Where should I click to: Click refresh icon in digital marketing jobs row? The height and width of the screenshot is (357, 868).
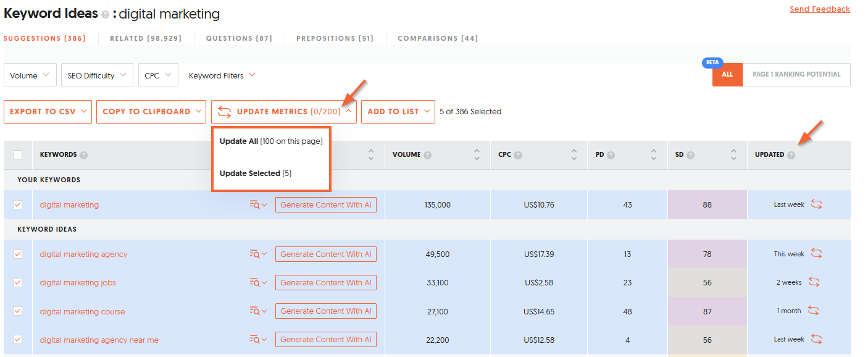[x=814, y=282]
